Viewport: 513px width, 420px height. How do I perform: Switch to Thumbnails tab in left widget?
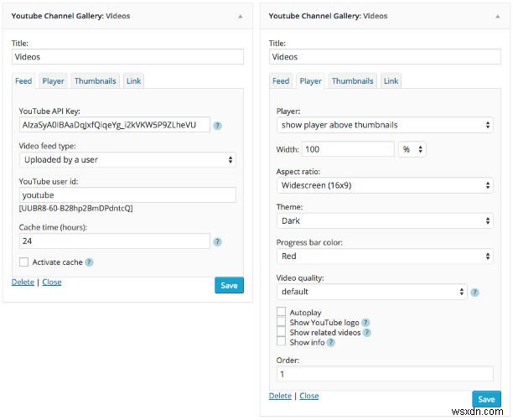coord(96,81)
